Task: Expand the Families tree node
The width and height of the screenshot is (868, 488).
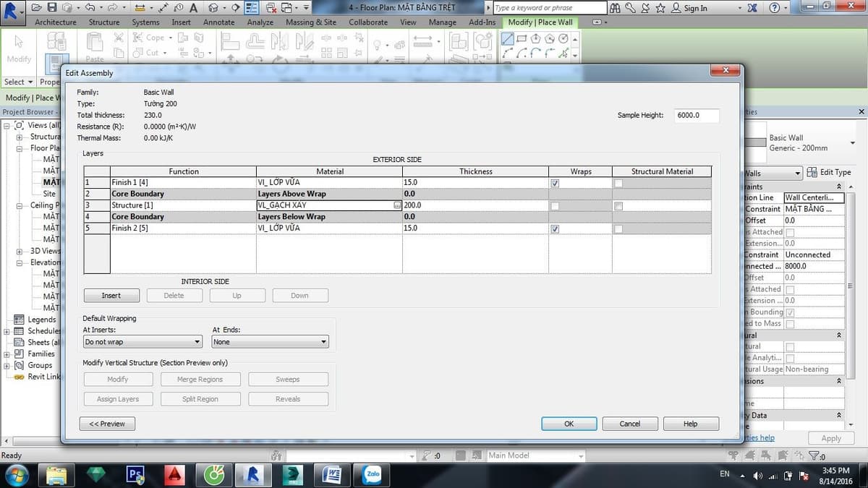Action: click(x=7, y=354)
